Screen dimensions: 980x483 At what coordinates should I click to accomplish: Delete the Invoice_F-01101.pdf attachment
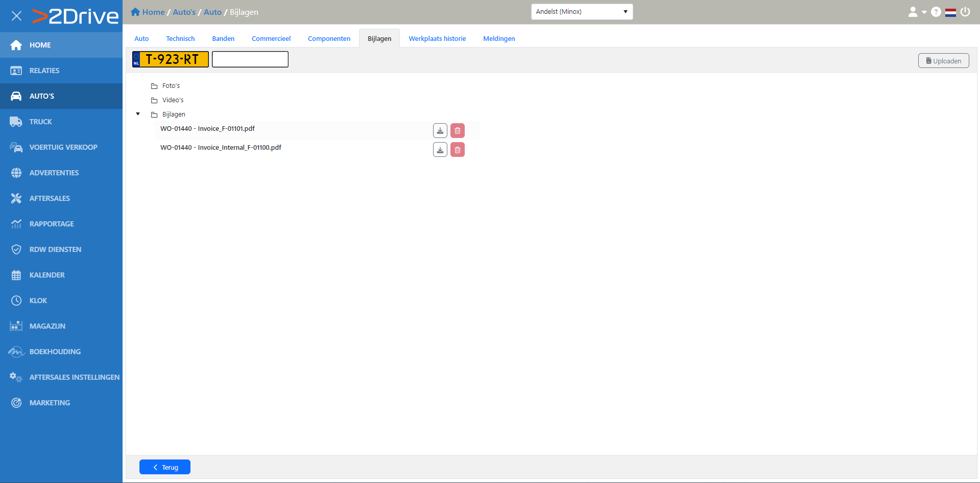[457, 131]
